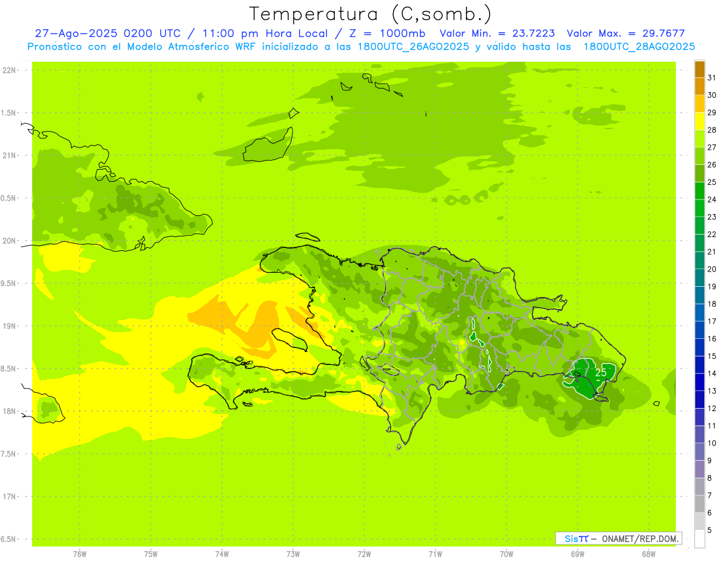Pick the gray color bar segment between 6 and 7
The image size is (728, 562).
pyautogui.click(x=699, y=504)
